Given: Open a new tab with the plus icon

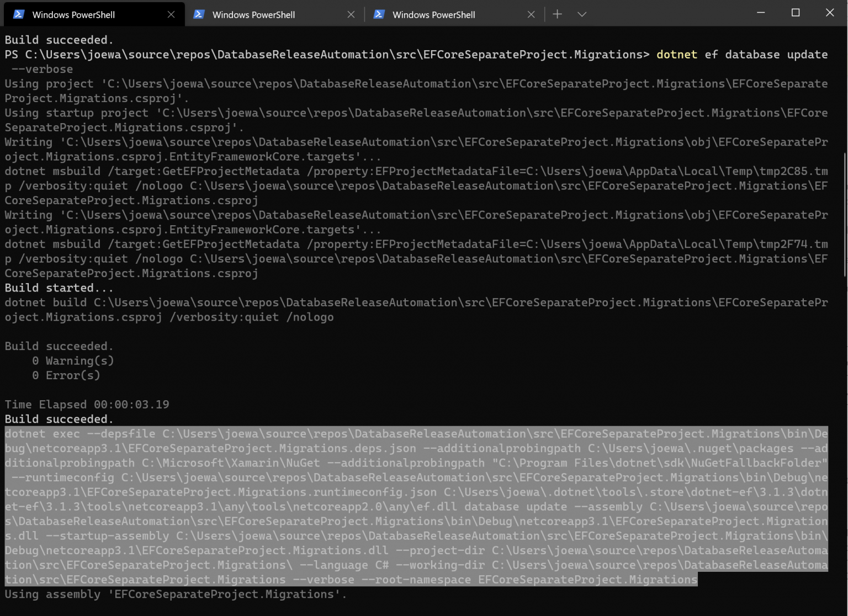Looking at the screenshot, I should coord(557,14).
